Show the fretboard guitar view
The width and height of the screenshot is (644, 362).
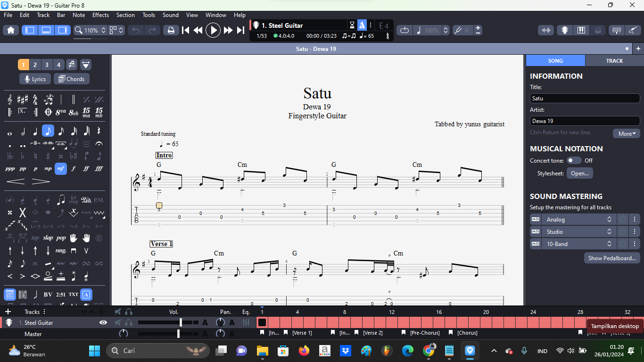tap(564, 30)
